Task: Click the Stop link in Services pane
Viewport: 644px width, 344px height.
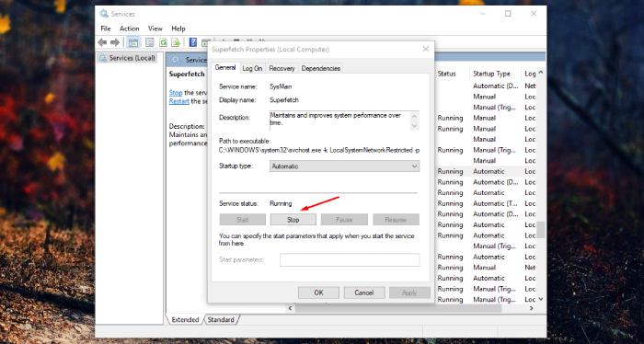Action: 176,93
